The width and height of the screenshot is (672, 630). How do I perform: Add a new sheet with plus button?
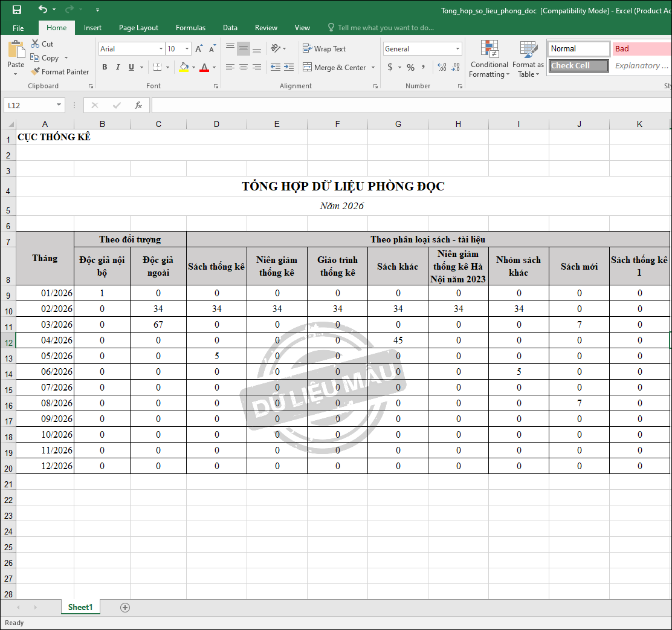[125, 608]
